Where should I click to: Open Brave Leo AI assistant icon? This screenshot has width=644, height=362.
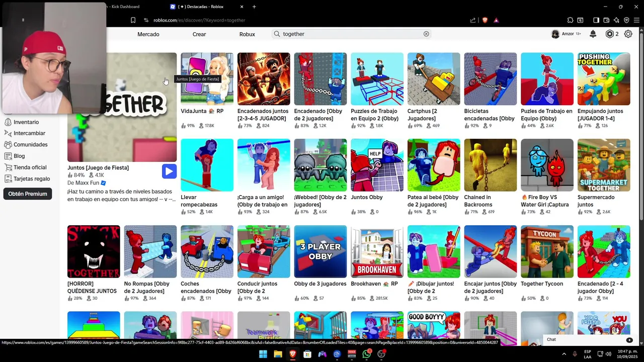pos(616,20)
